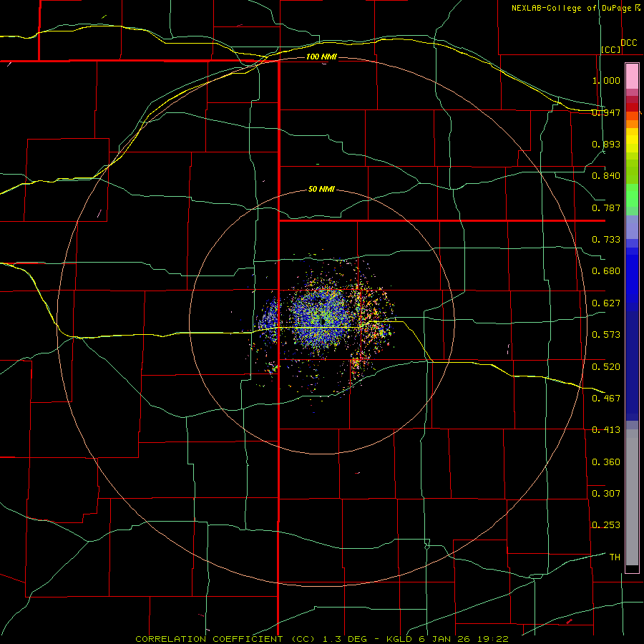
Task: Click the Correlation Coefficient caption at the bottom
Action: click(321, 639)
